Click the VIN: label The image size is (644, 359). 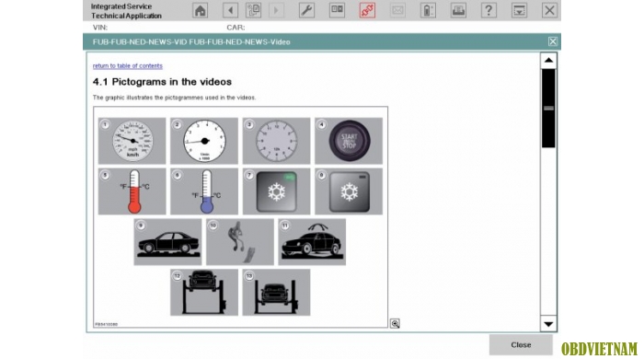[x=100, y=28]
